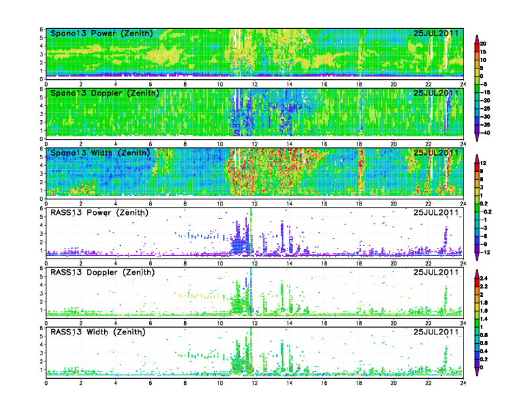This screenshot has height=411, width=532.
Task: Click the 'Spano13 Width (Zenith)' panel title
Action: 100,153
